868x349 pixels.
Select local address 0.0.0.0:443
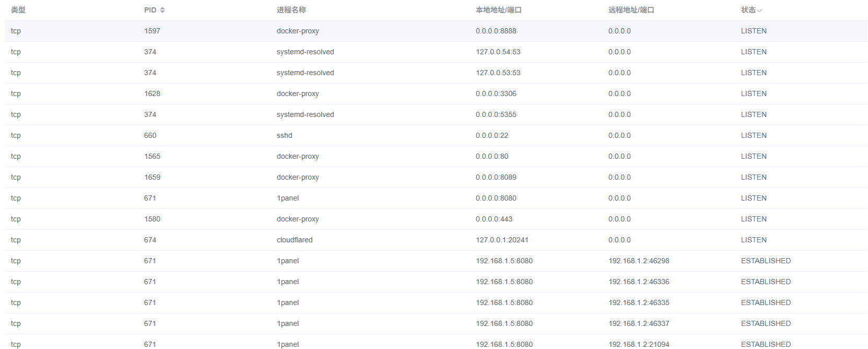(494, 219)
